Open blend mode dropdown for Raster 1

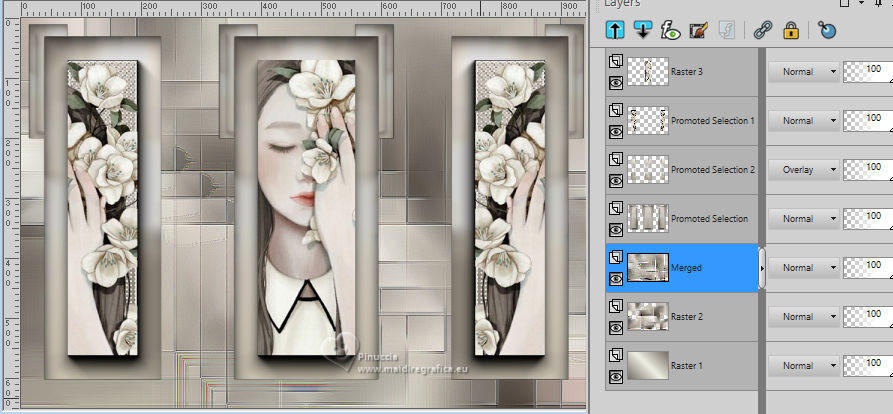tap(804, 366)
